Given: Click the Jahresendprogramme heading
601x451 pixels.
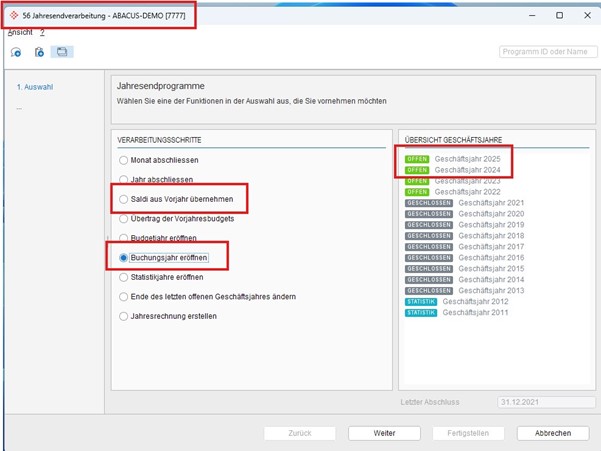Looking at the screenshot, I should [x=161, y=86].
